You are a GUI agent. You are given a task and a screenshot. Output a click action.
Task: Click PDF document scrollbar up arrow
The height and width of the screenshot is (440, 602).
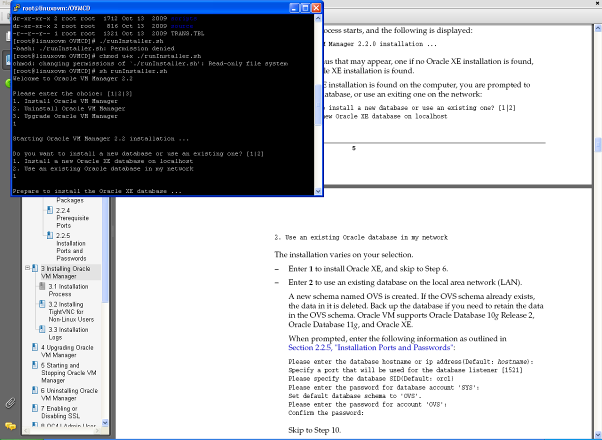pyautogui.click(x=598, y=28)
